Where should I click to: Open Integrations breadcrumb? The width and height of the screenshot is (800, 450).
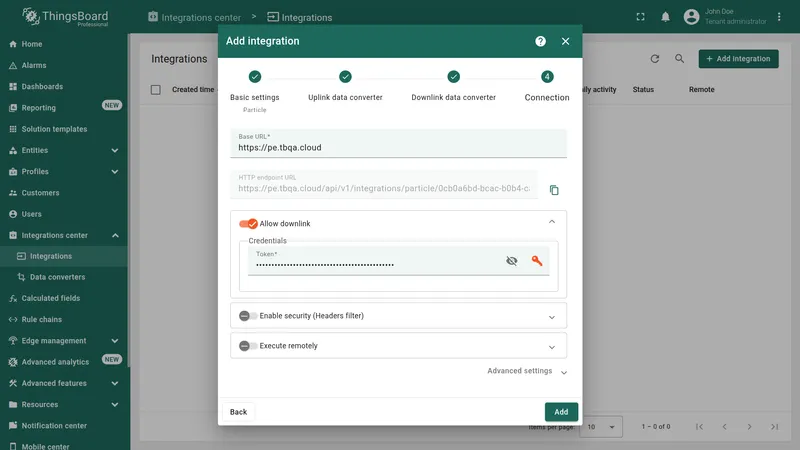coord(300,17)
